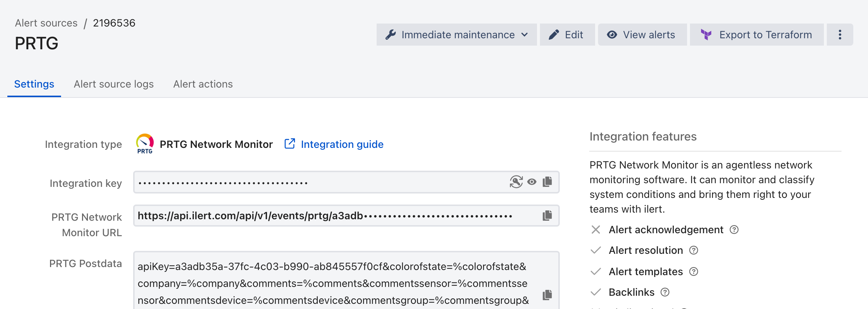Select the Settings tab
868x309 pixels.
click(x=34, y=84)
